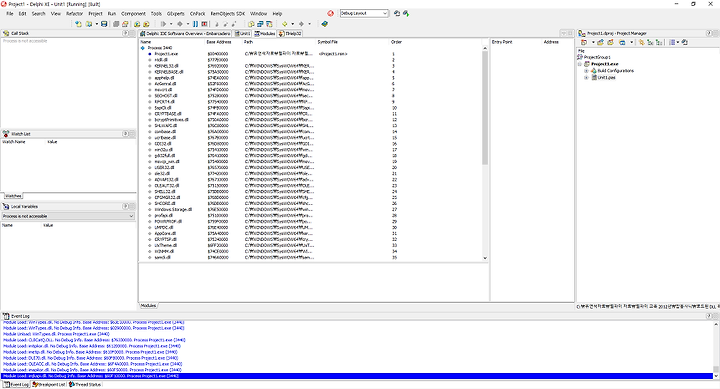Click the Pause program icon
This screenshot has width=720, height=389.
pyautogui.click(x=196, y=24)
